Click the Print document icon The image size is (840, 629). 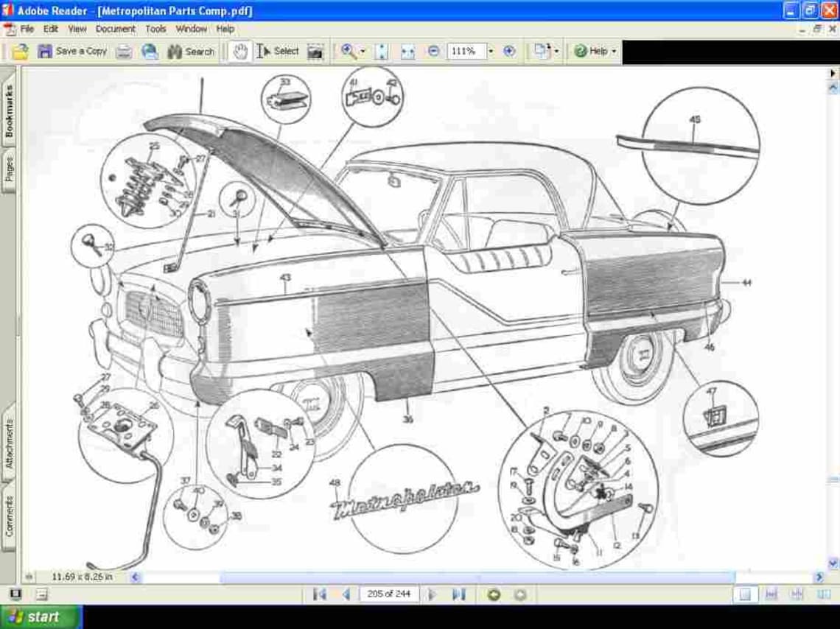click(124, 51)
